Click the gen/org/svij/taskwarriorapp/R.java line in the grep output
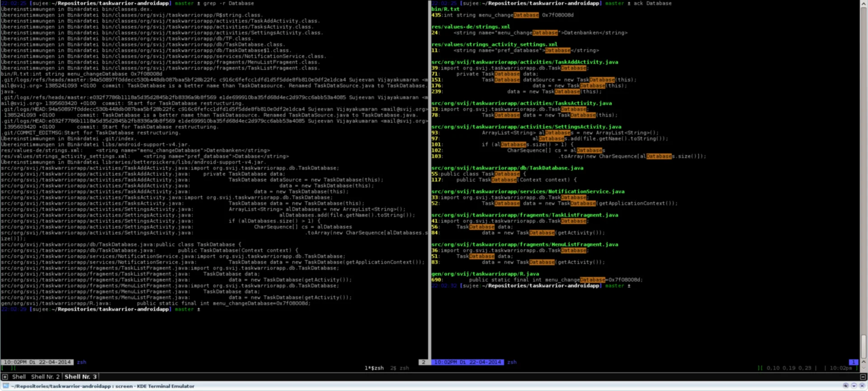Viewport: 868px width, 391px height. 156,303
